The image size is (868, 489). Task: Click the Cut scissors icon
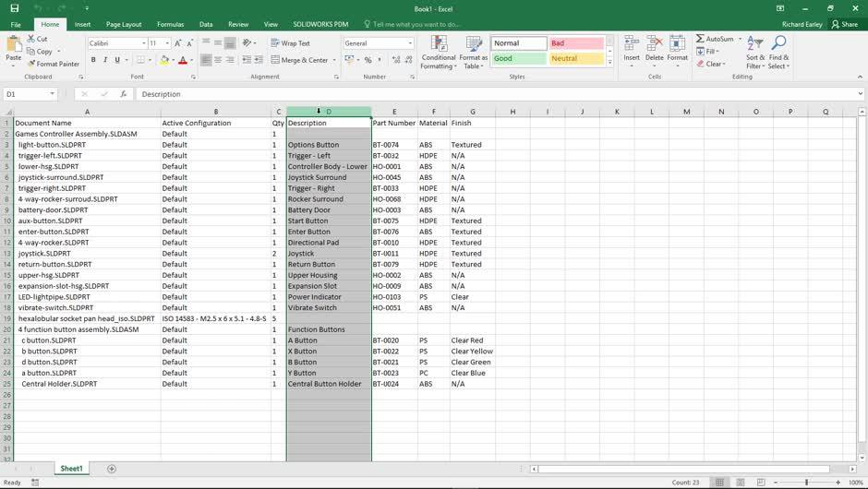coord(31,39)
